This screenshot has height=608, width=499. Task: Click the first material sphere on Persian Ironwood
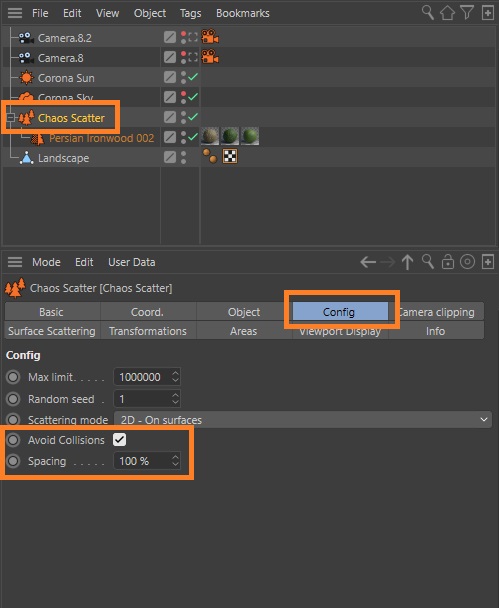pyautogui.click(x=210, y=136)
